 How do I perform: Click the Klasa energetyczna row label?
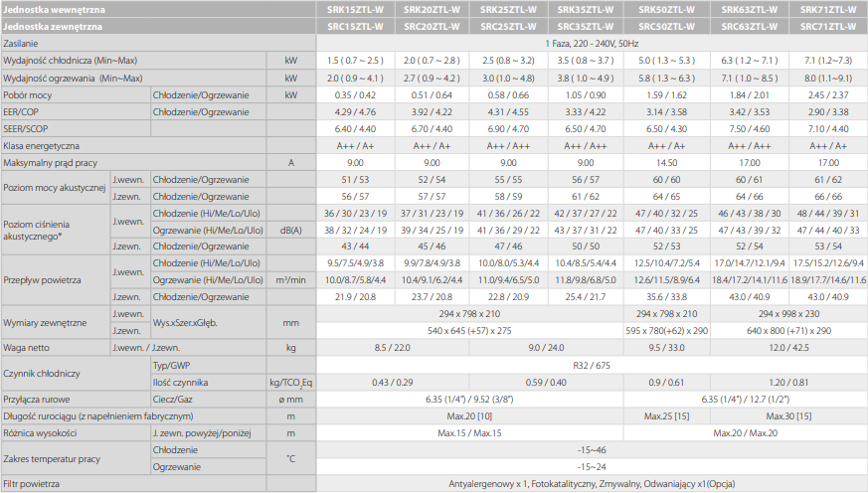tap(41, 146)
